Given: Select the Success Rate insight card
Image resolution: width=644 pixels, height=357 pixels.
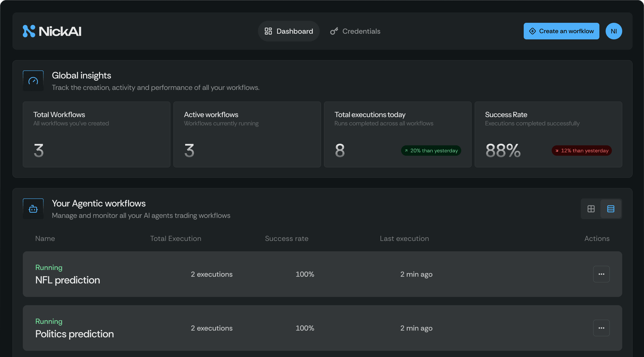Looking at the screenshot, I should tap(548, 134).
